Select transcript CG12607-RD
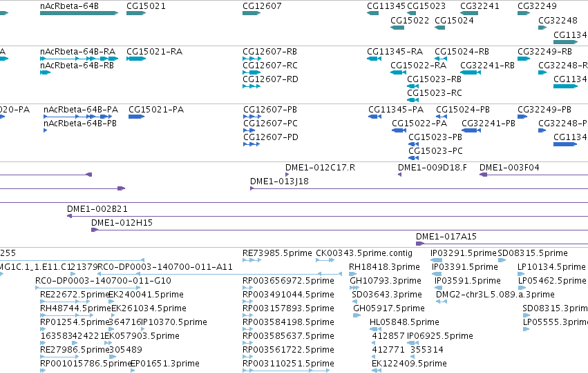 (252, 86)
